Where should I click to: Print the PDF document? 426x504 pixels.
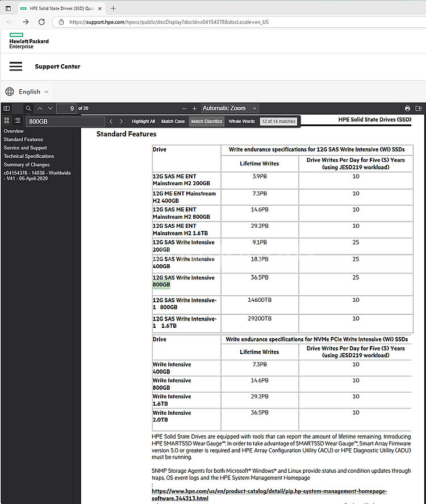coord(407,109)
